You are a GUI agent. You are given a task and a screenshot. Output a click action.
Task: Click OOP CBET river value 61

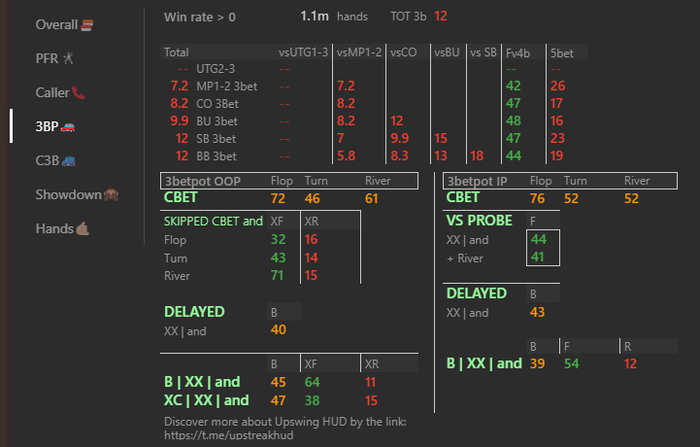pyautogui.click(x=371, y=198)
